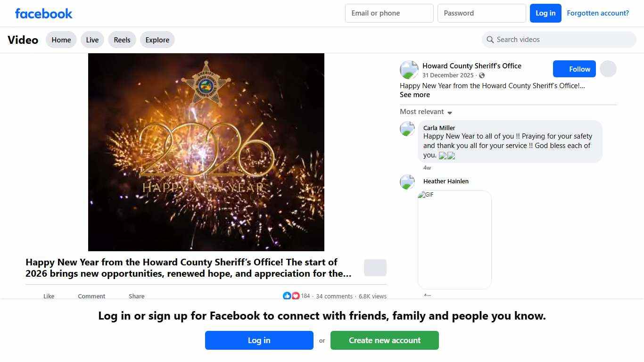Switch to the Reels tab

(x=122, y=40)
